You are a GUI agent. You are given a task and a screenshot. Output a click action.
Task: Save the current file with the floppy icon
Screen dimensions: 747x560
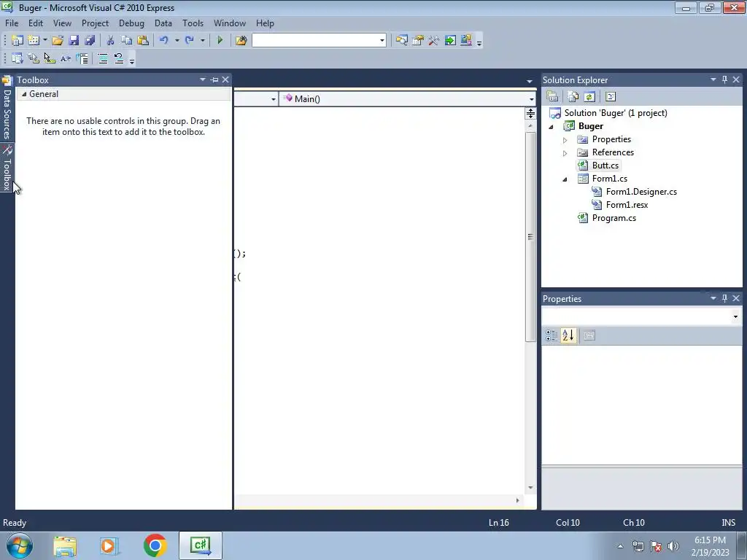tap(74, 41)
